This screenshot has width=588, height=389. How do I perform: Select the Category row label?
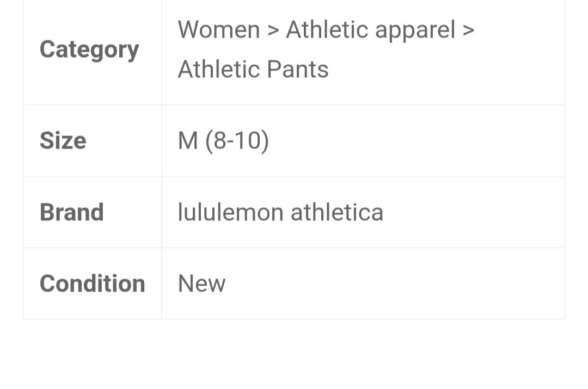pyautogui.click(x=89, y=50)
